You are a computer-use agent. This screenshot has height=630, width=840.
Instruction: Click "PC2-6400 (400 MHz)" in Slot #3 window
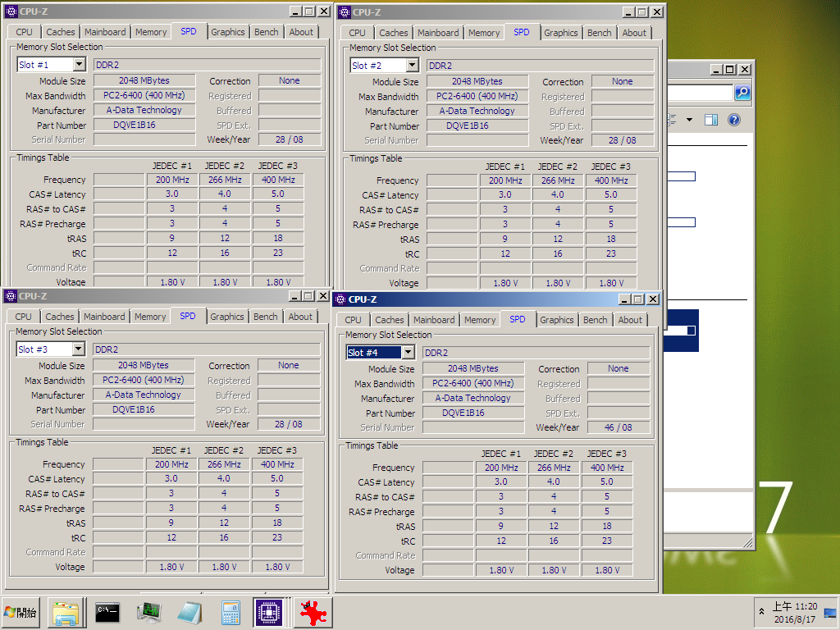pyautogui.click(x=143, y=380)
